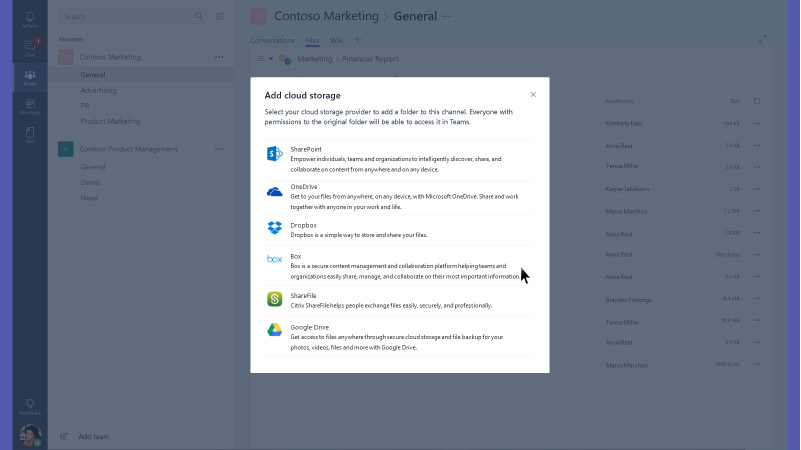Choose ShareFile provider icon

click(274, 299)
